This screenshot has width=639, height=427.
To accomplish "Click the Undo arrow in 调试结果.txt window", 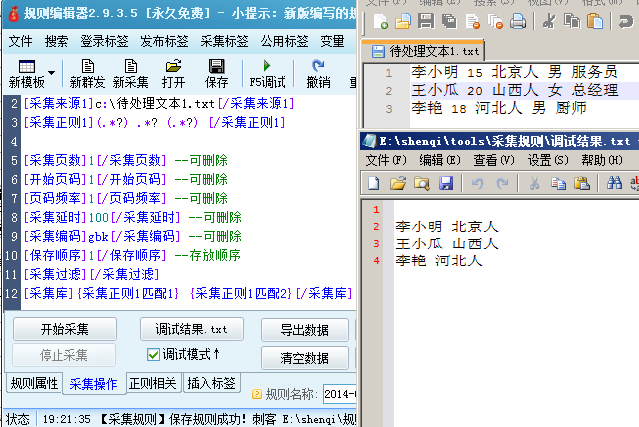I will click(x=478, y=183).
